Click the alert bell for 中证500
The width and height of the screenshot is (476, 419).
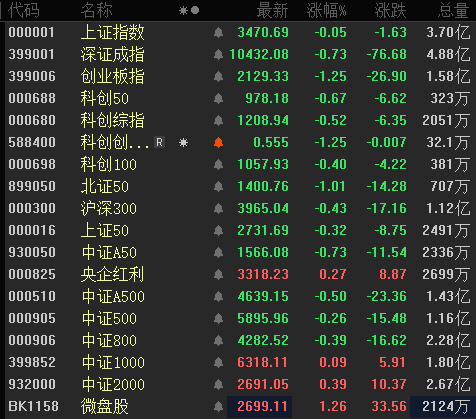pos(218,319)
